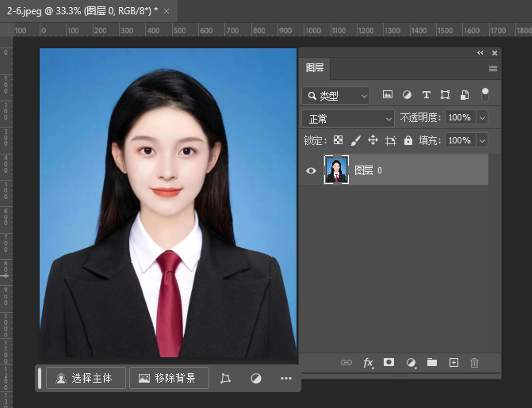Click the 选择主体 button
This screenshot has height=408, width=532.
coord(86,379)
